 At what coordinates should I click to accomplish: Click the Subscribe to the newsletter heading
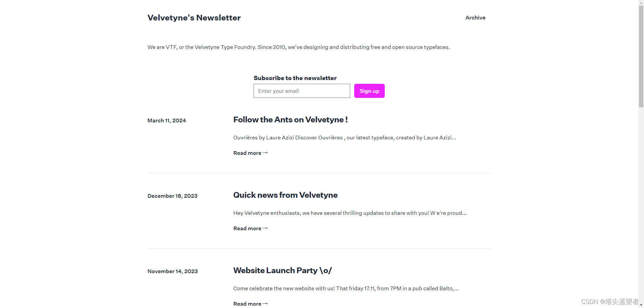tap(295, 78)
